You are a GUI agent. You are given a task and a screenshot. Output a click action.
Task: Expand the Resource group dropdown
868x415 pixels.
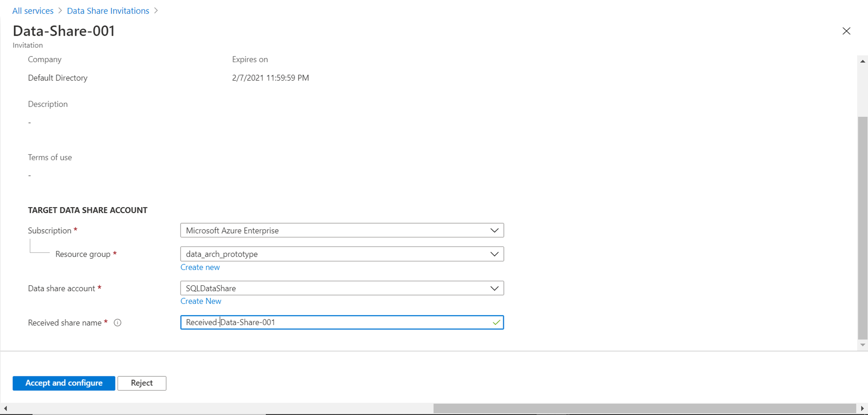pyautogui.click(x=342, y=254)
